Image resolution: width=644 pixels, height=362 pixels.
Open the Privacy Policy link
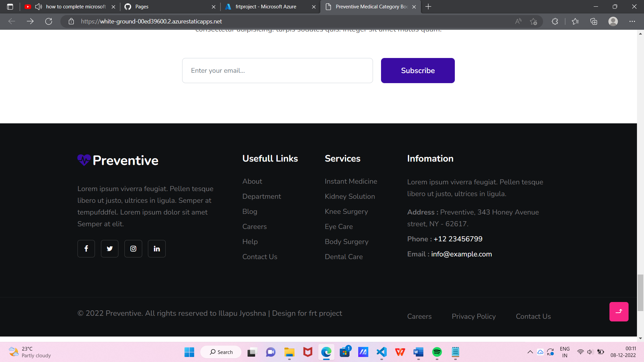pyautogui.click(x=474, y=316)
